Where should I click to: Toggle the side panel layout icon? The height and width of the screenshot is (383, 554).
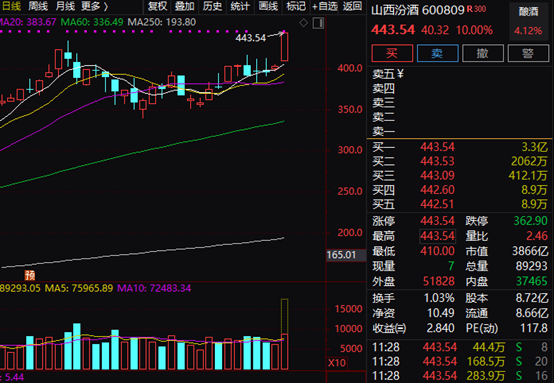(x=318, y=23)
